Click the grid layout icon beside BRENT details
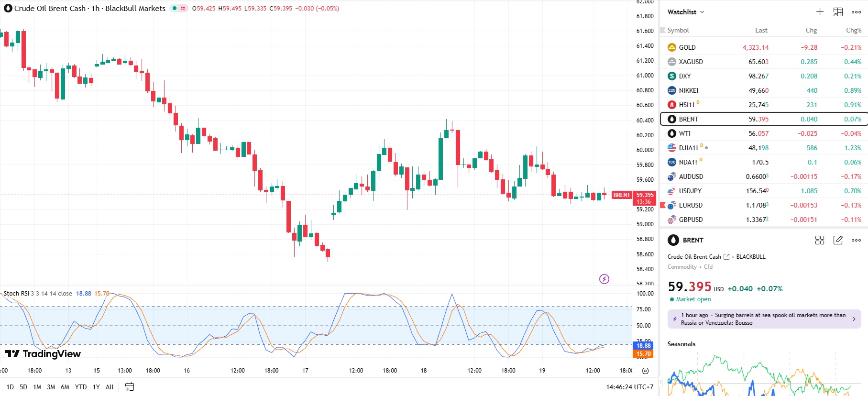This screenshot has height=396, width=868. (x=820, y=240)
